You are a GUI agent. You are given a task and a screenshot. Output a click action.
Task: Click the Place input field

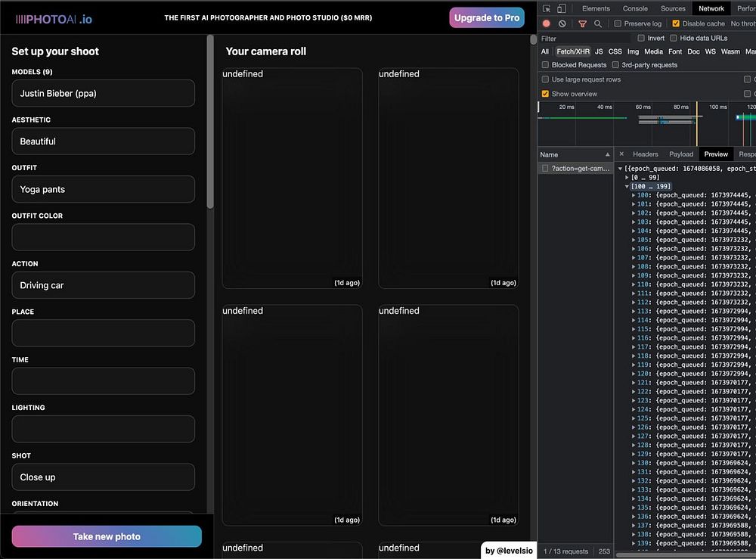click(103, 333)
